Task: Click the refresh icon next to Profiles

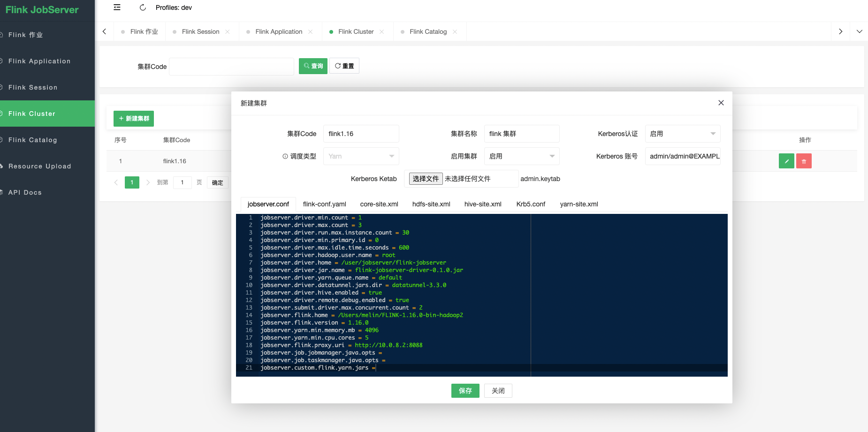Action: click(143, 7)
